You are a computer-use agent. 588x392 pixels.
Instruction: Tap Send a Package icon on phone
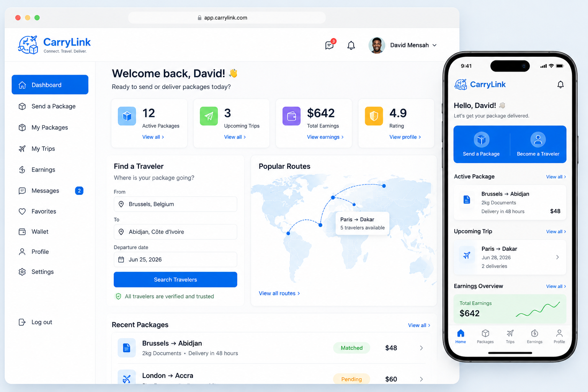coord(482,140)
